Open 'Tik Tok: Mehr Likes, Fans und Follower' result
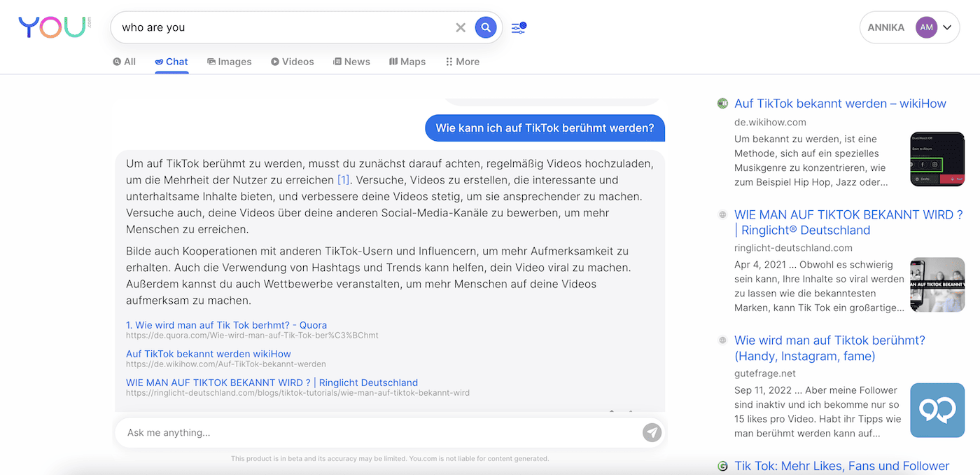This screenshot has height=475, width=980. point(841,466)
